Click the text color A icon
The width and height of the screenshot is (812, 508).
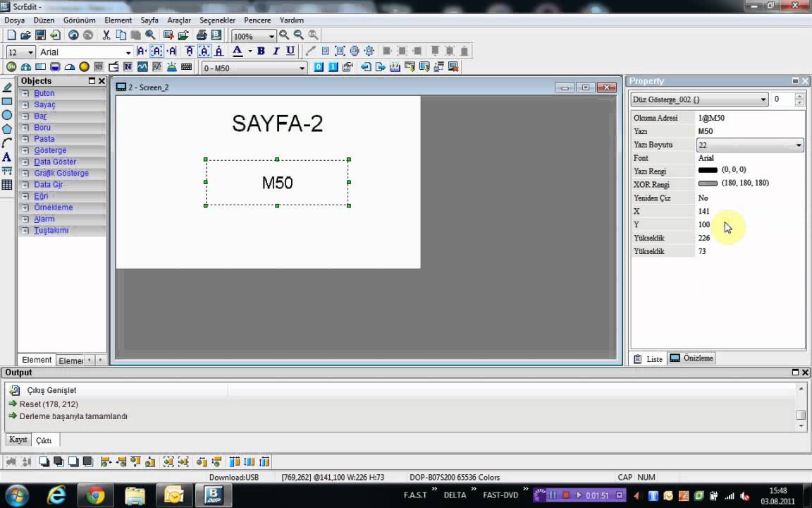pyautogui.click(x=237, y=51)
